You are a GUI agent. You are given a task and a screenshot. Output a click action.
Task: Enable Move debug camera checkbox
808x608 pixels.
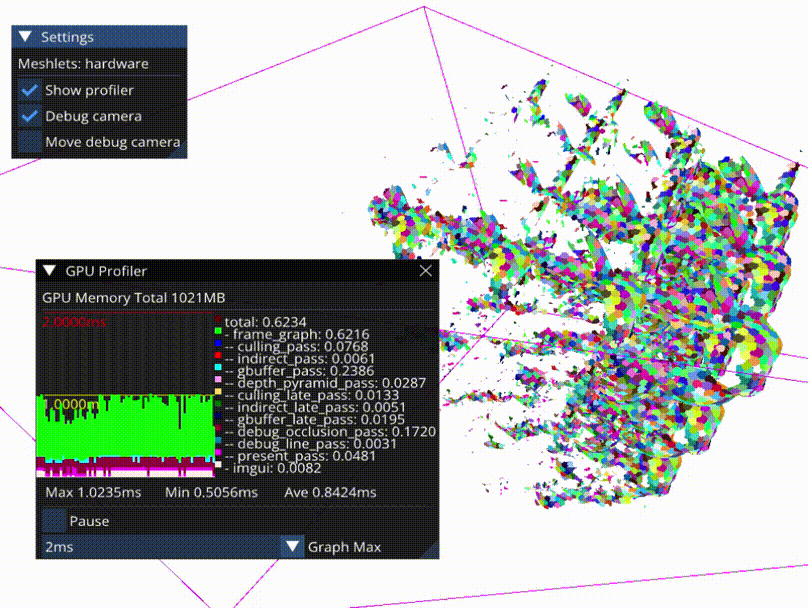pos(30,142)
